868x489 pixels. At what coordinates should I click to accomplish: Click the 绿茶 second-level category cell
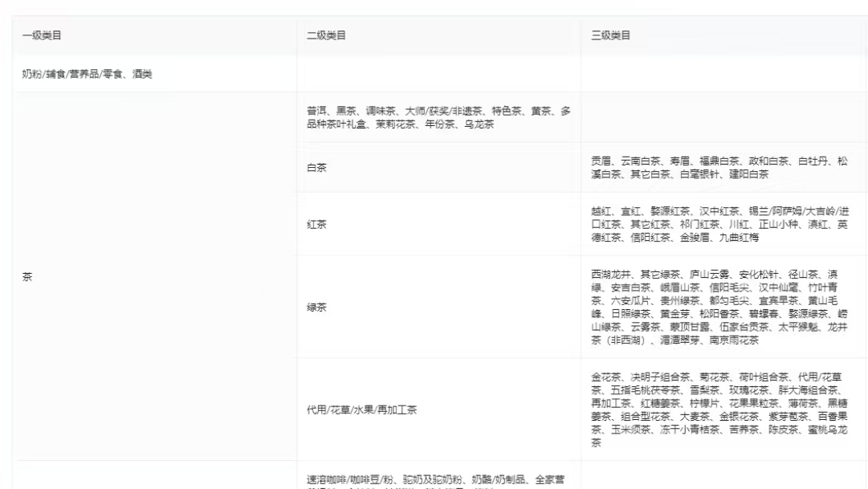coord(316,307)
